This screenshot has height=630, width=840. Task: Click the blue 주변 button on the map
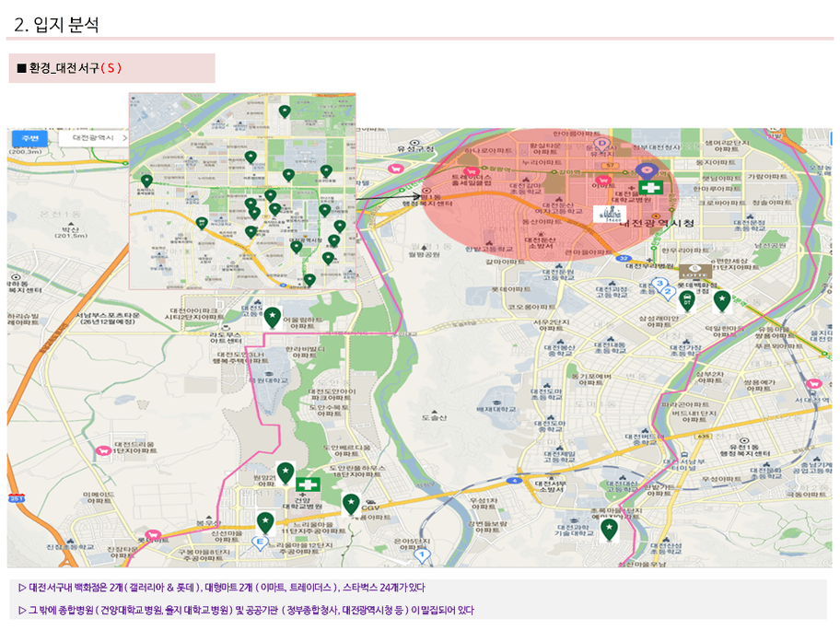[x=29, y=139]
